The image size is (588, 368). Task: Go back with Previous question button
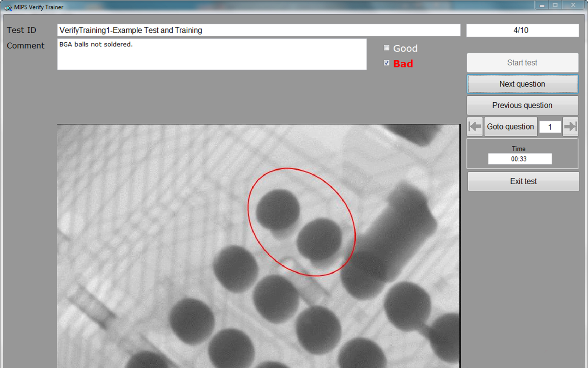click(x=522, y=105)
